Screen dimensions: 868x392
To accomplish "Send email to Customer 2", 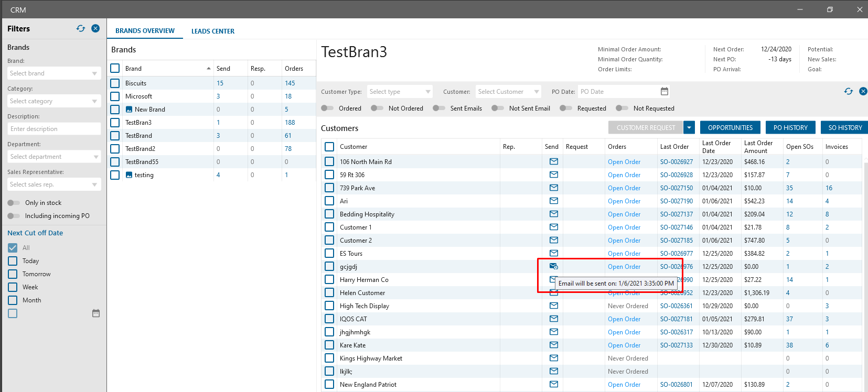I will point(554,240).
